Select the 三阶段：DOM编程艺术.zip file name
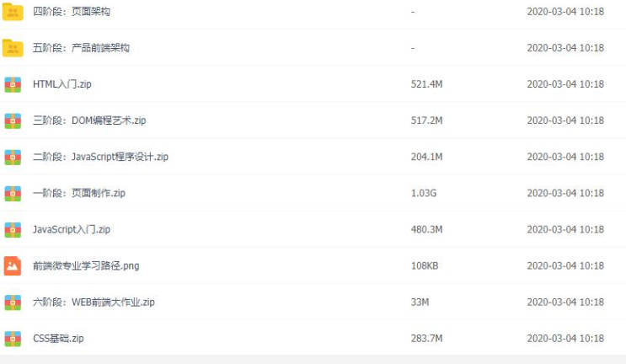This screenshot has width=626, height=364. 89,120
